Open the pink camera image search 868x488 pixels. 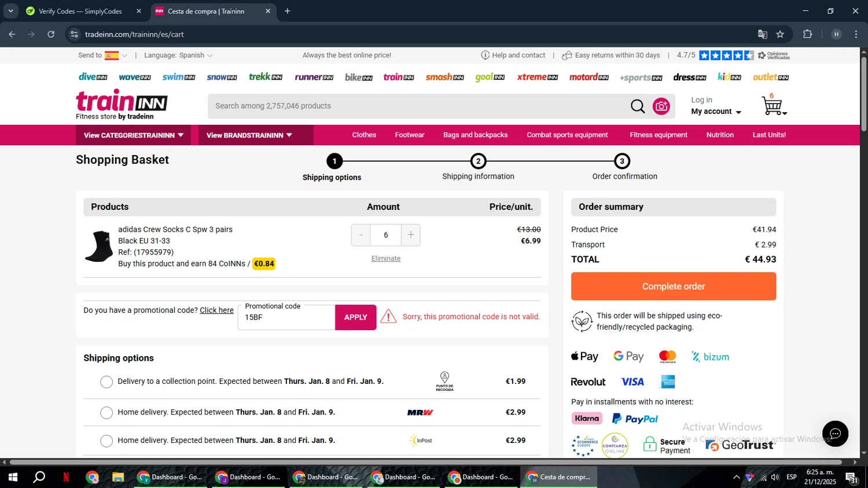coord(661,106)
